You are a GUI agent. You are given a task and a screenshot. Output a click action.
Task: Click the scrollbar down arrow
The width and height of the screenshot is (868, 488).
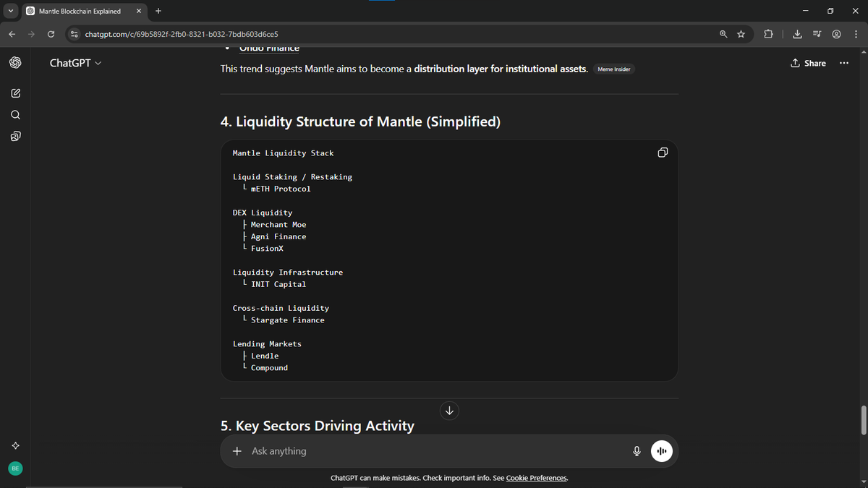tap(863, 482)
